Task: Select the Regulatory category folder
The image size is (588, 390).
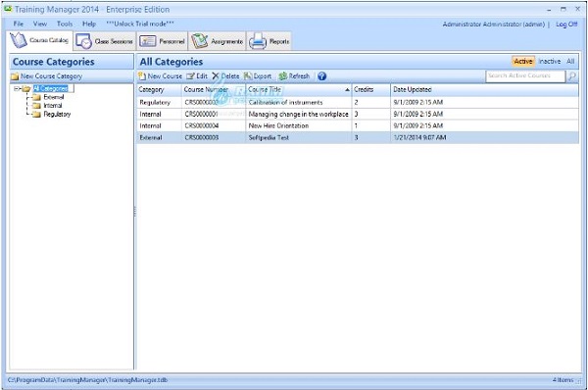Action: [57, 114]
